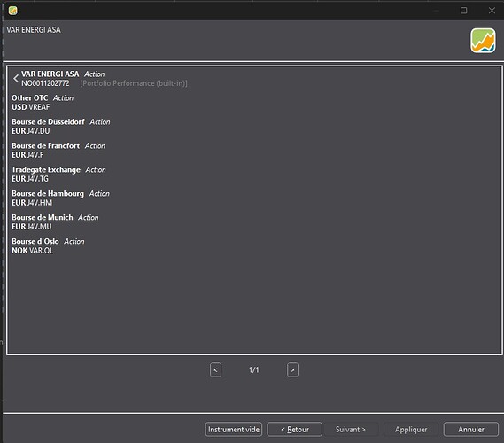This screenshot has height=443, width=504.
Task: Click the Appliquer button
Action: click(411, 429)
